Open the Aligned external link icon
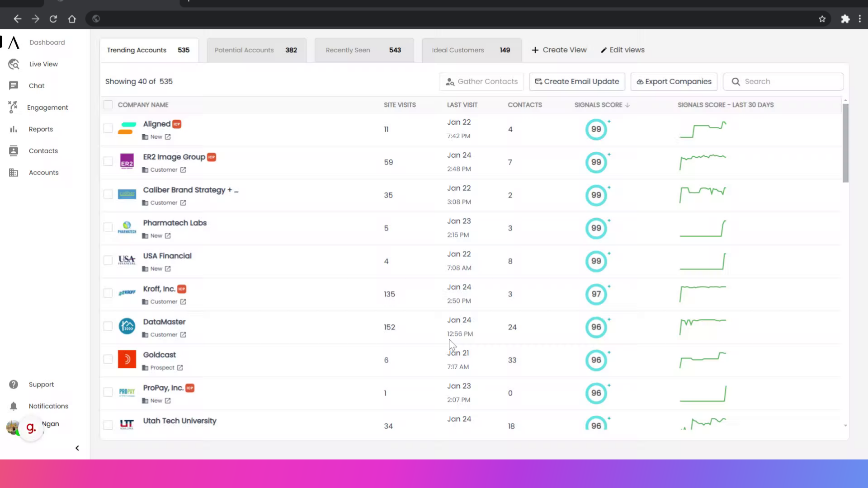This screenshot has height=488, width=868. (x=168, y=137)
